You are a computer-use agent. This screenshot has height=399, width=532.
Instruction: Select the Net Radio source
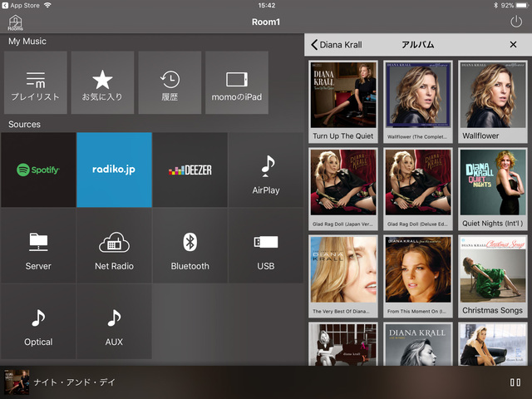click(114, 246)
